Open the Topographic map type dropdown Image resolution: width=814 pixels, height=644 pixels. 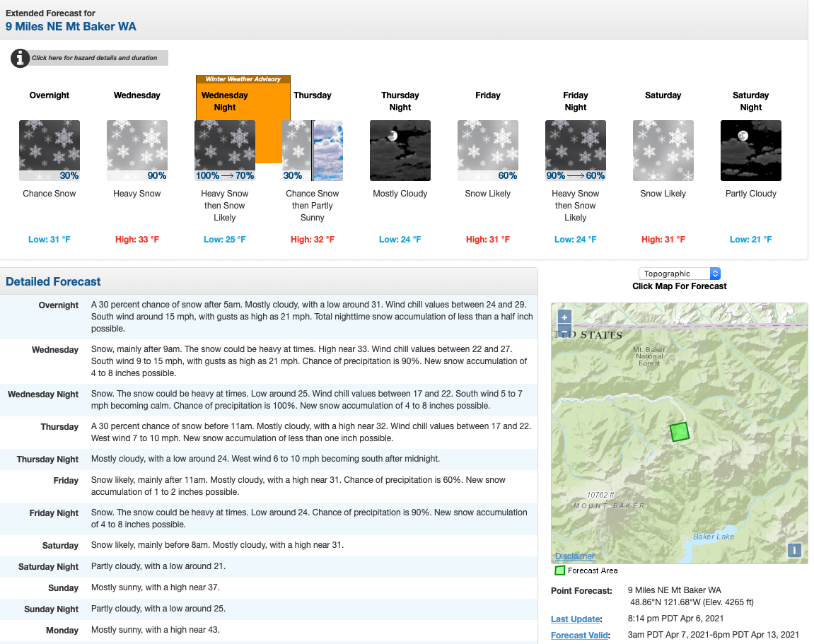680,274
